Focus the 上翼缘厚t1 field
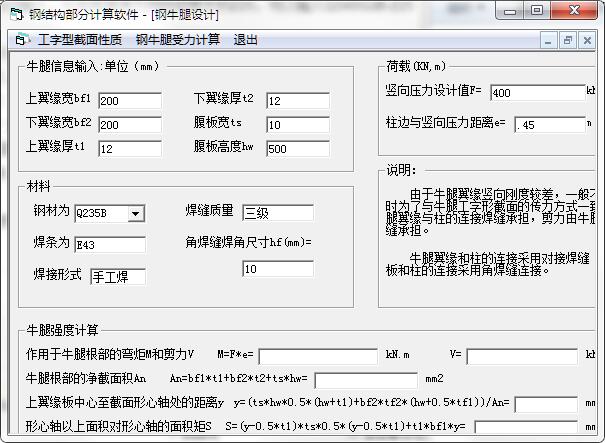 (130, 149)
